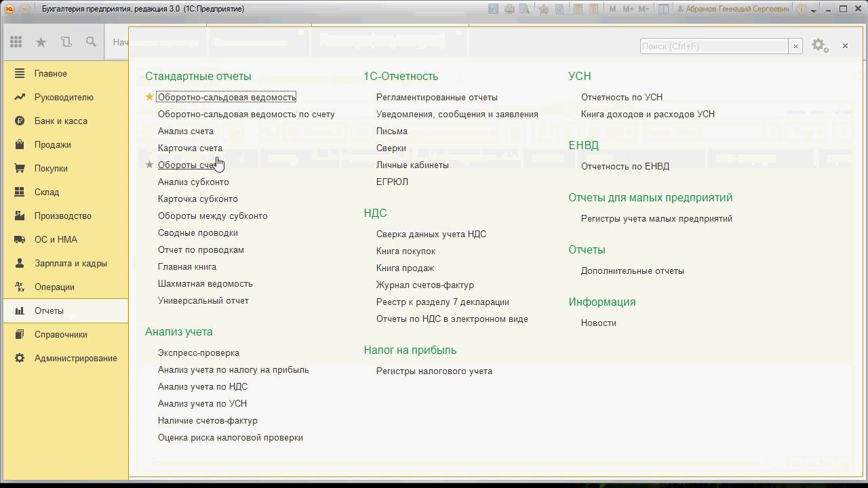Open the History scroll icon
868x488 pixels.
[x=66, y=42]
